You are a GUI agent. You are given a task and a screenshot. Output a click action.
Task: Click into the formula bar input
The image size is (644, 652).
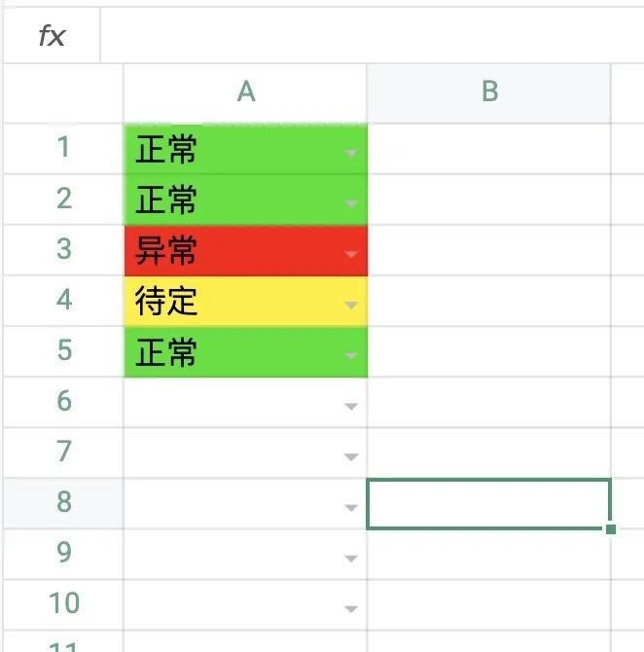click(372, 35)
